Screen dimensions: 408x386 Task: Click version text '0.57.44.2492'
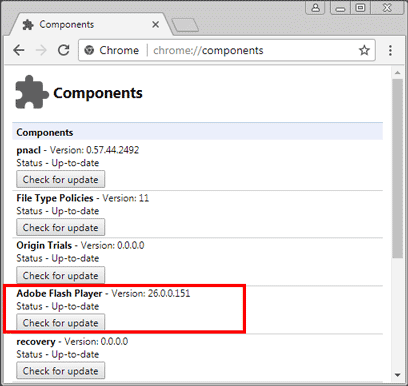point(113,150)
